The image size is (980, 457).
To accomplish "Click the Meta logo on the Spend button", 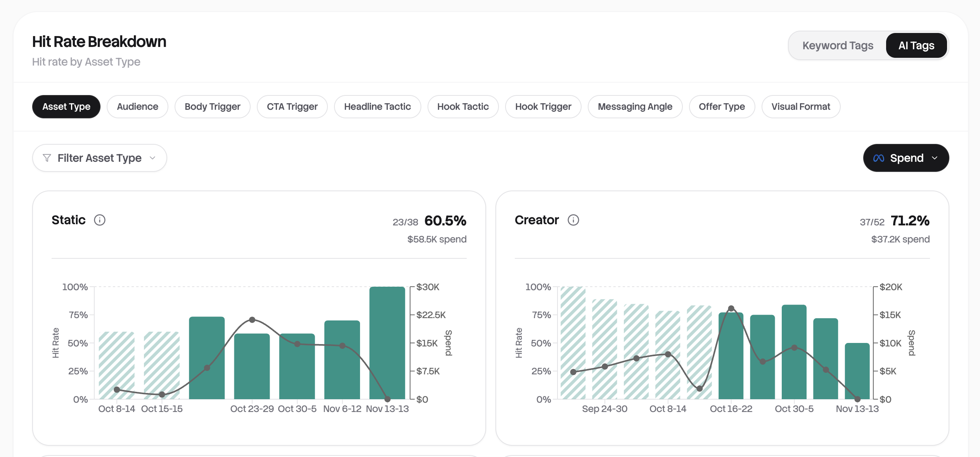I will click(878, 158).
